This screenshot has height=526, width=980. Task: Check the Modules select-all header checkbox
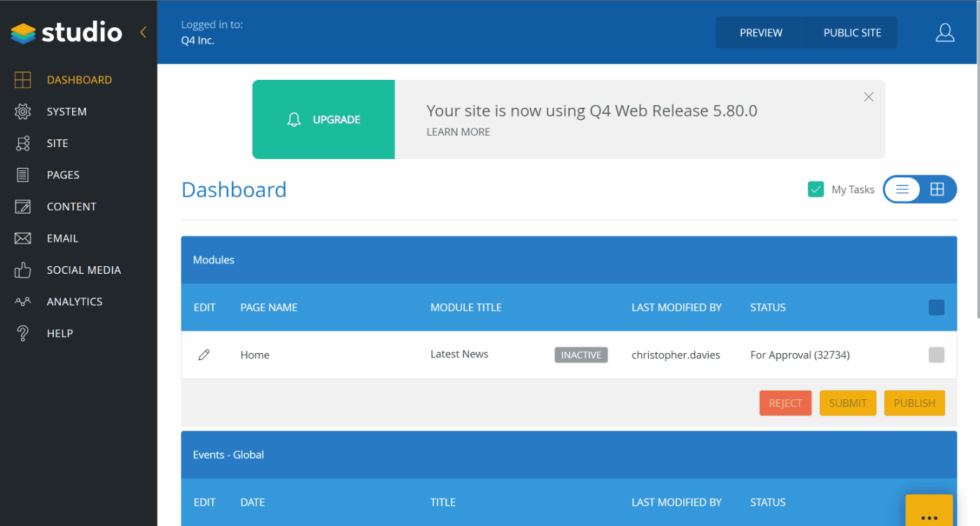tap(936, 307)
